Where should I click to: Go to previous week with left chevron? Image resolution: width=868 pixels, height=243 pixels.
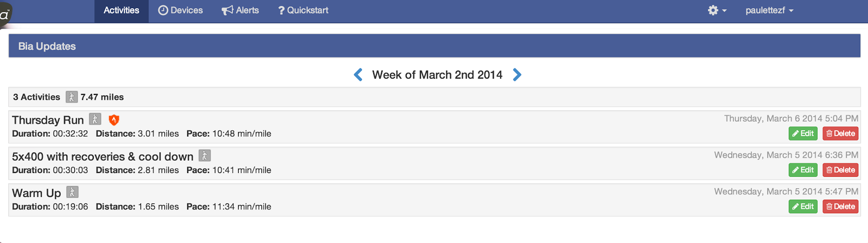point(358,75)
